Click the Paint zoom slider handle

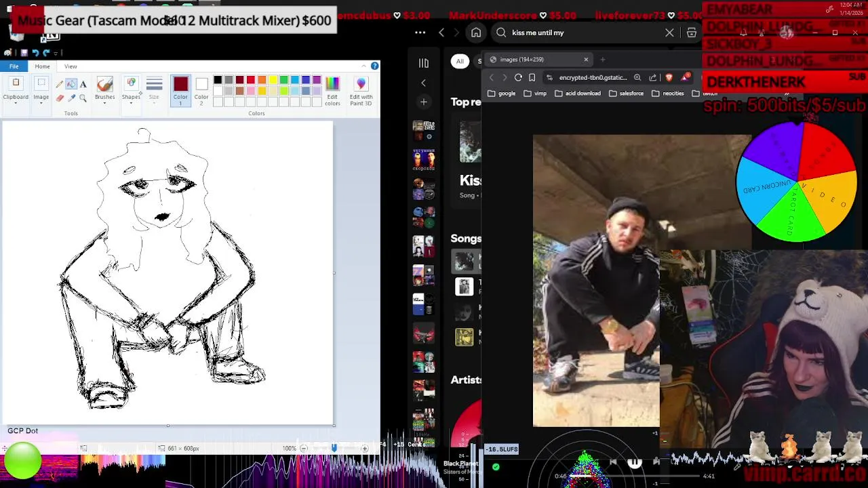334,448
